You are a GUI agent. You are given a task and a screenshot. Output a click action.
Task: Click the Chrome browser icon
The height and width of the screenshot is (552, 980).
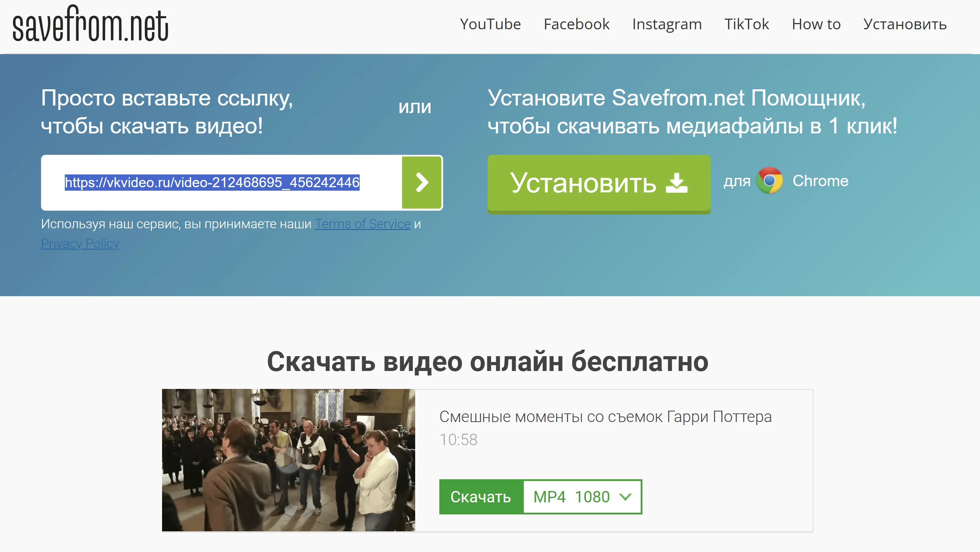coord(769,181)
